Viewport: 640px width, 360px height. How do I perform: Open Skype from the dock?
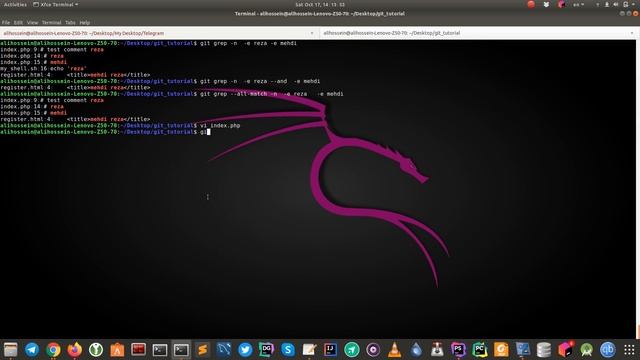[x=288, y=350]
